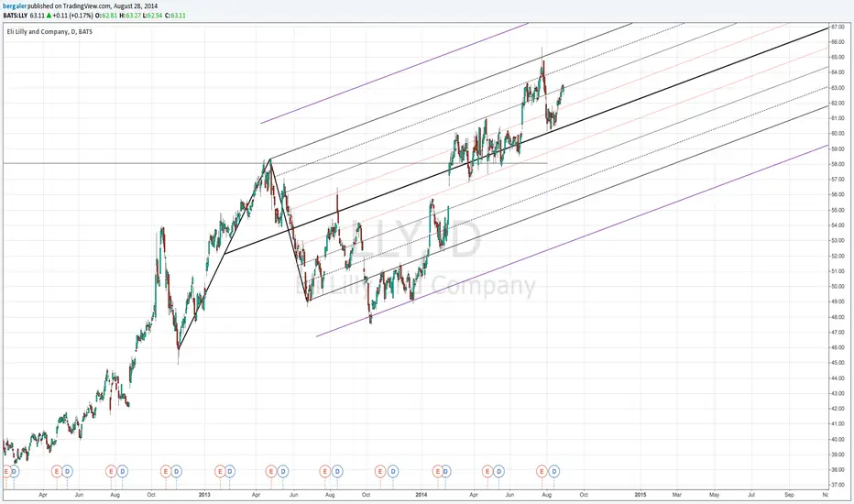Open the dividend marker for May 2014

coord(498,471)
